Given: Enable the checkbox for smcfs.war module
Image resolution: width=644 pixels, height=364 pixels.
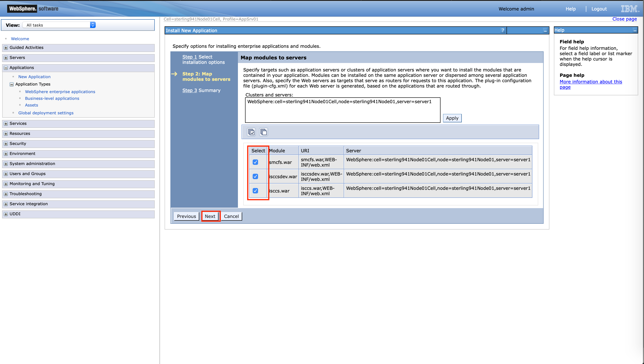Looking at the screenshot, I should tap(255, 162).
